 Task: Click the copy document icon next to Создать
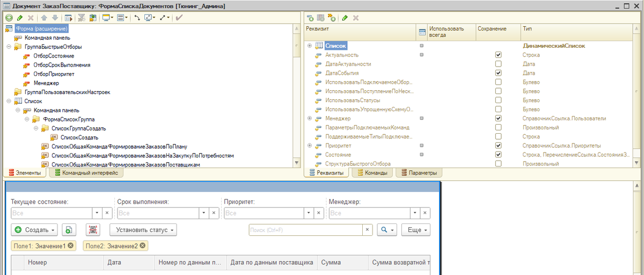[68, 230]
